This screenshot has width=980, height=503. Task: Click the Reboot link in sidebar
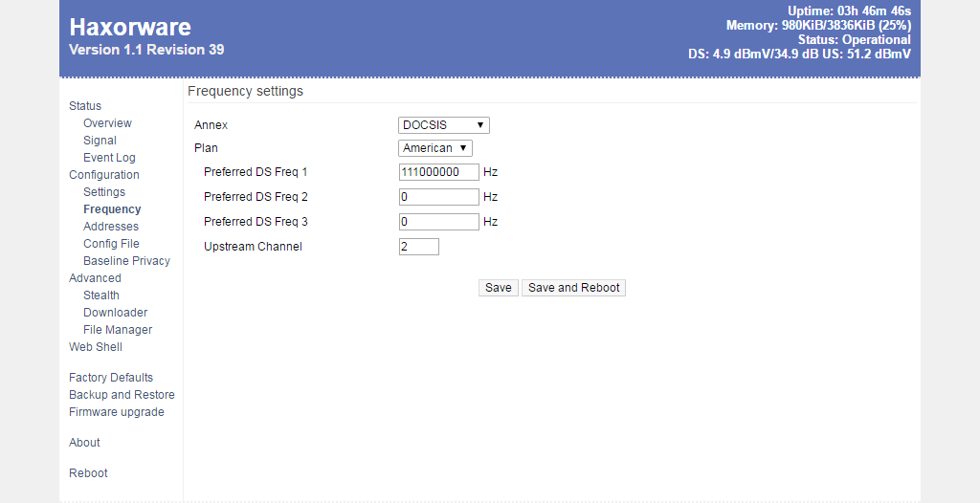point(88,473)
